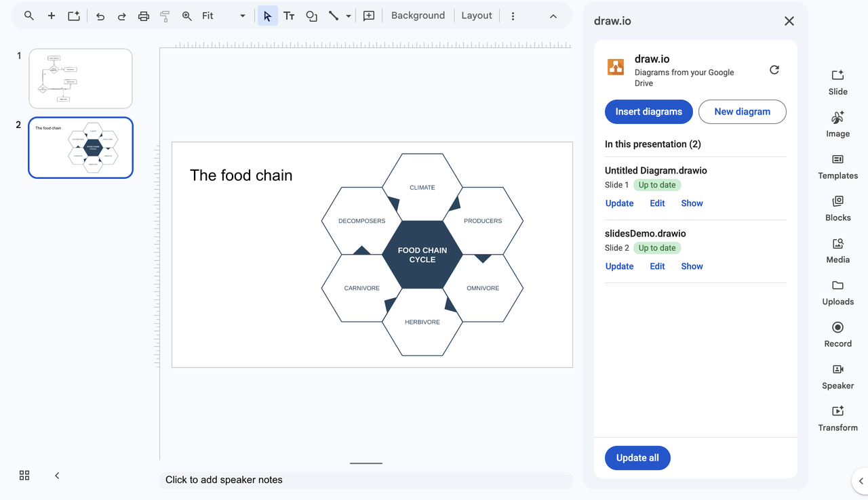The width and height of the screenshot is (868, 500).
Task: Expand the line tool dropdown arrow
Action: pyautogui.click(x=349, y=16)
